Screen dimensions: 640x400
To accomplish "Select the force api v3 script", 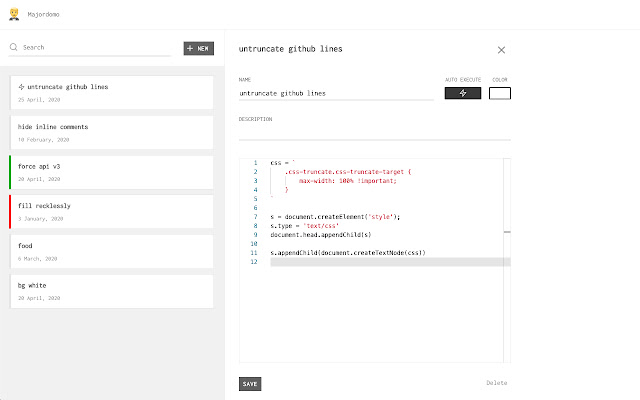I will pyautogui.click(x=110, y=171).
